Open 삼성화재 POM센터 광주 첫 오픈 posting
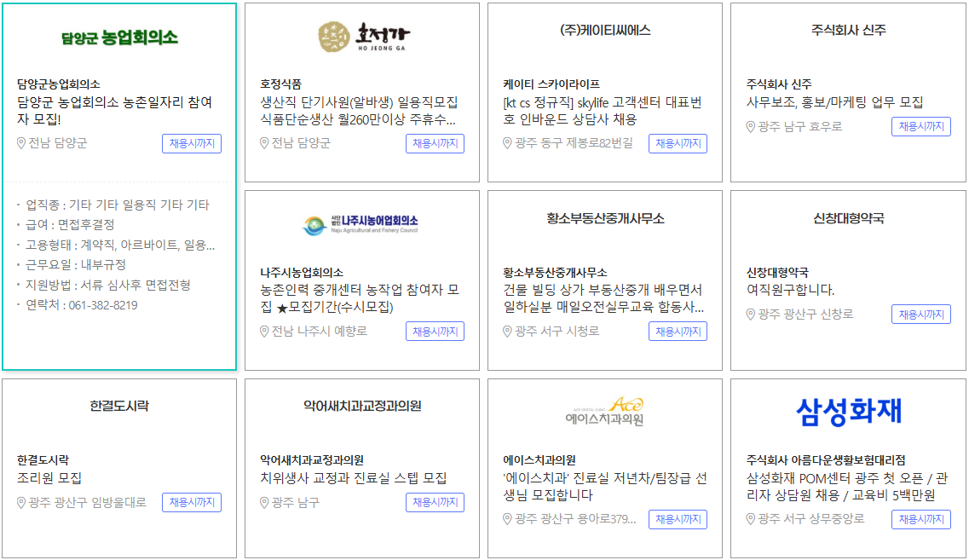Screen dimensions: 969x560 pos(846,487)
